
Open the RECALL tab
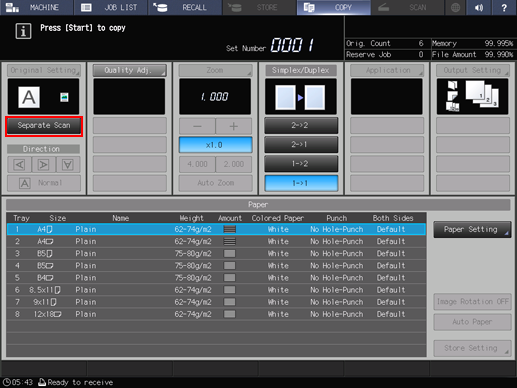[185, 7]
